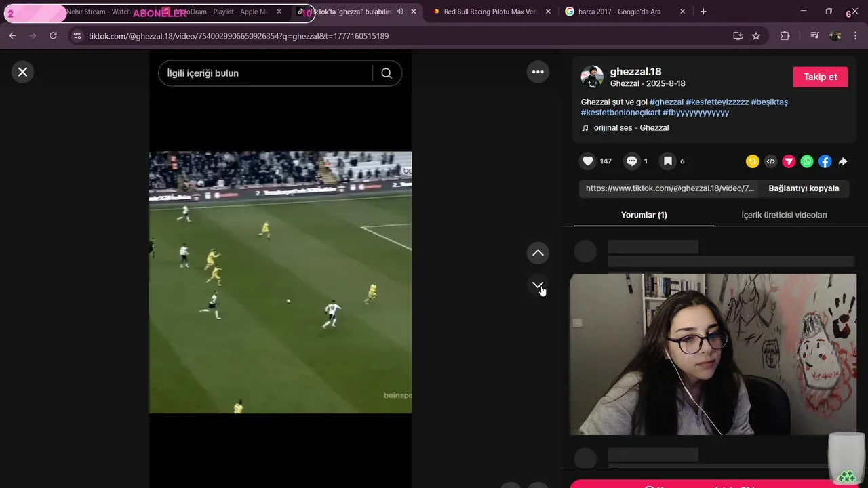Bookmark the video to favorites
Viewport: 868px width, 488px height.
click(x=668, y=161)
